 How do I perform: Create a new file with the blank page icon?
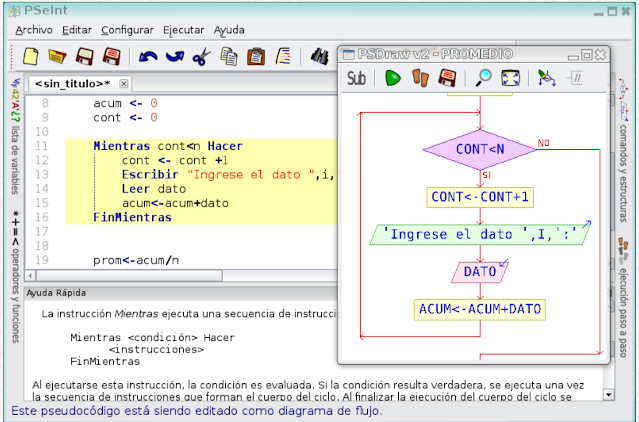coord(31,56)
